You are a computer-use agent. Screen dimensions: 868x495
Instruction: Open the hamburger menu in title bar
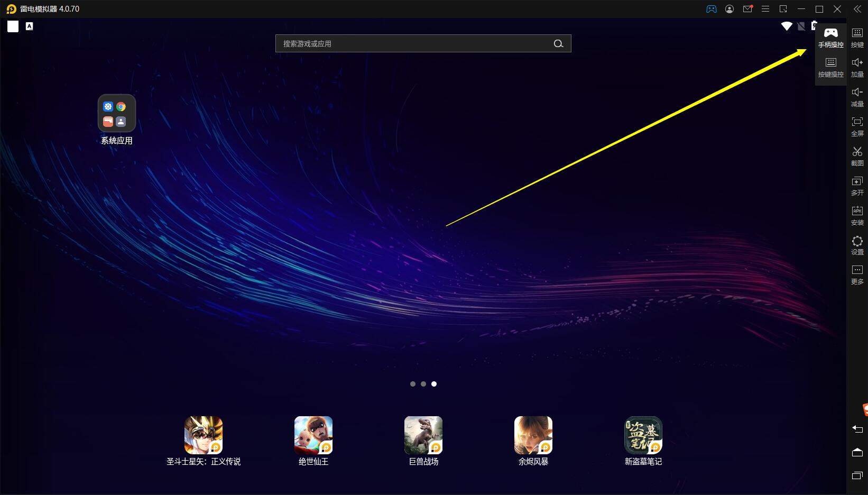click(765, 9)
